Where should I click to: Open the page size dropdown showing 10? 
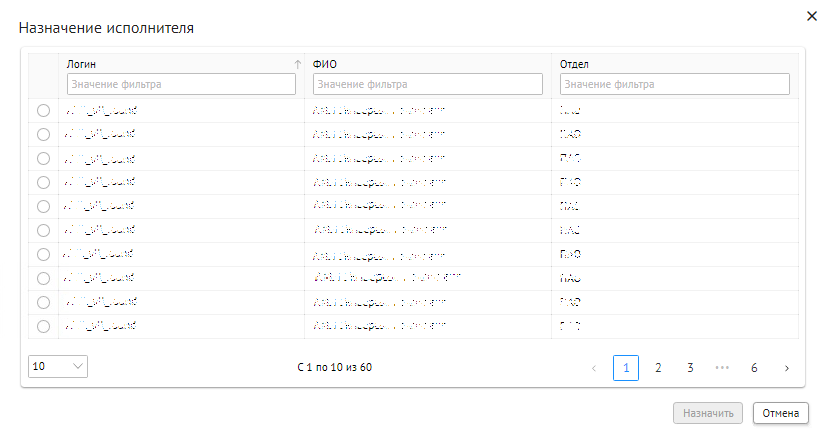pyautogui.click(x=58, y=366)
